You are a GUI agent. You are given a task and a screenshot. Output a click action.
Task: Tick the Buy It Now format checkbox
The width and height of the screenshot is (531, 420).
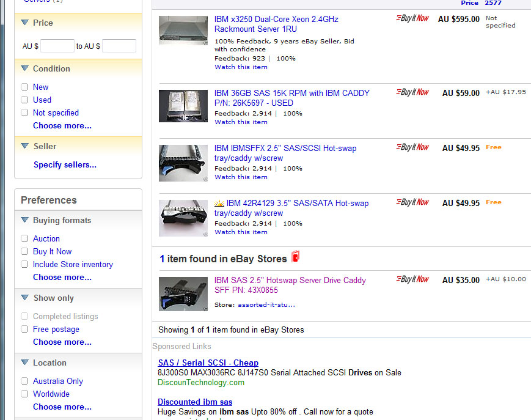pyautogui.click(x=24, y=252)
